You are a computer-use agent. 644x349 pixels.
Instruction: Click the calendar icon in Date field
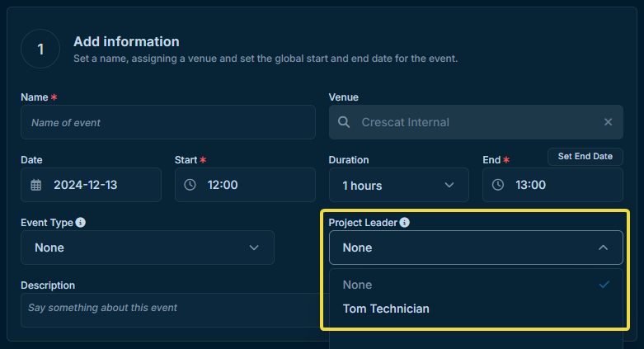[36, 185]
